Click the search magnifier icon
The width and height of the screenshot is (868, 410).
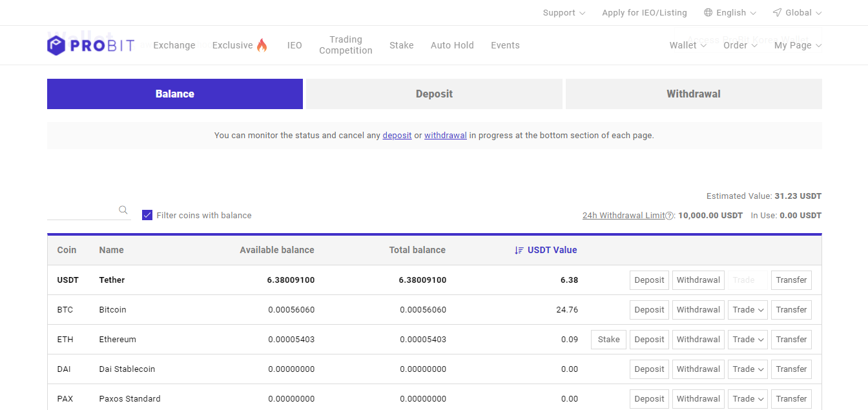point(123,210)
